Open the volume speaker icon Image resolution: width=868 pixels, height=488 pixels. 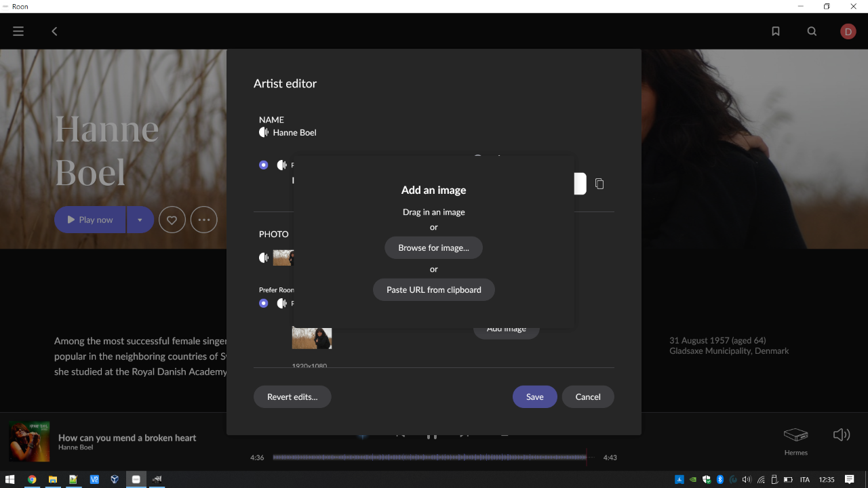click(841, 435)
